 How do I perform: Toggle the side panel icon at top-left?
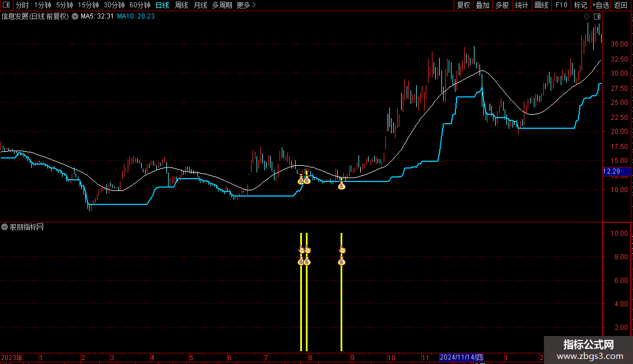click(x=6, y=5)
